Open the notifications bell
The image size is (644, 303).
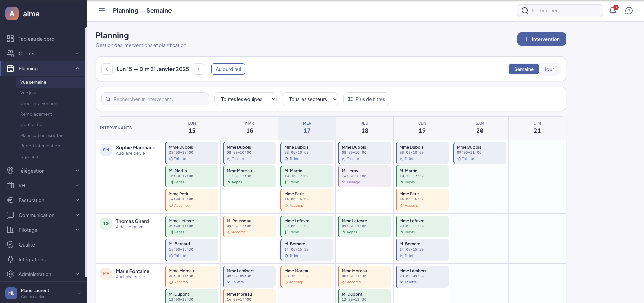(612, 11)
